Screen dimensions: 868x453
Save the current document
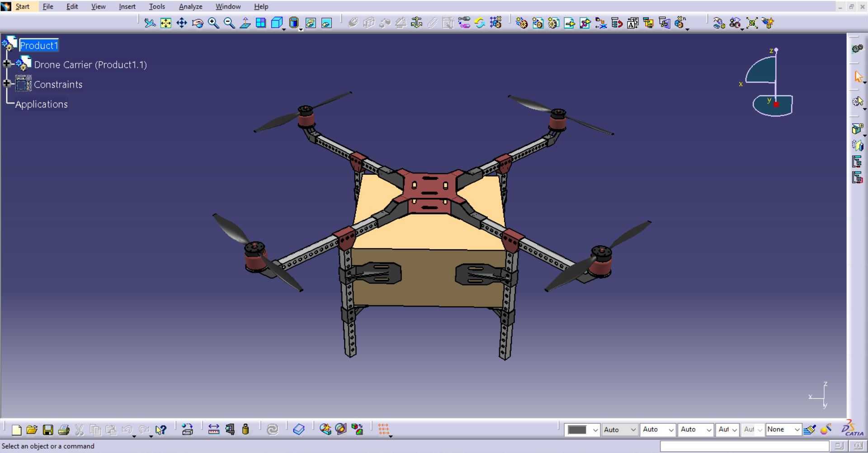pyautogui.click(x=48, y=430)
